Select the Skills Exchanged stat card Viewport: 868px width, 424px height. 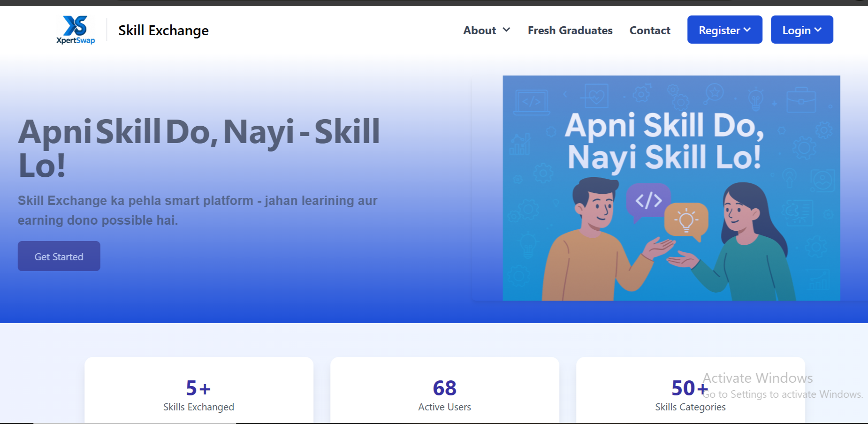click(x=198, y=394)
